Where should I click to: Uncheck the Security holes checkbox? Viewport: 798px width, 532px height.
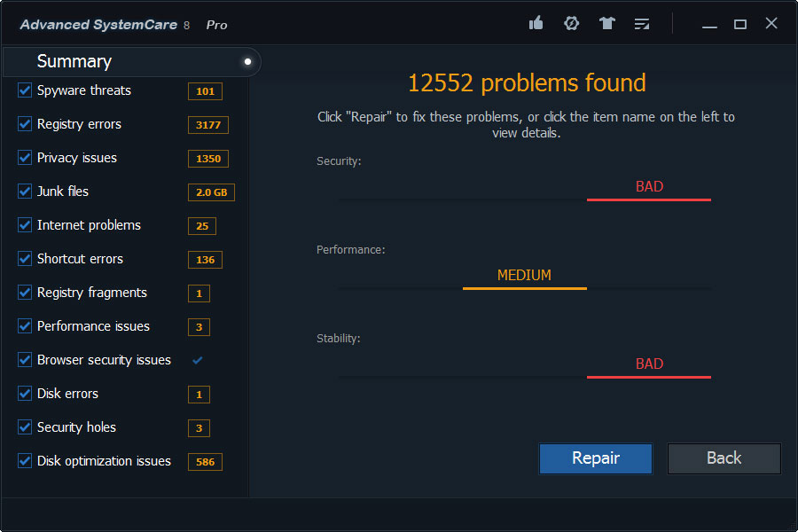click(x=25, y=427)
